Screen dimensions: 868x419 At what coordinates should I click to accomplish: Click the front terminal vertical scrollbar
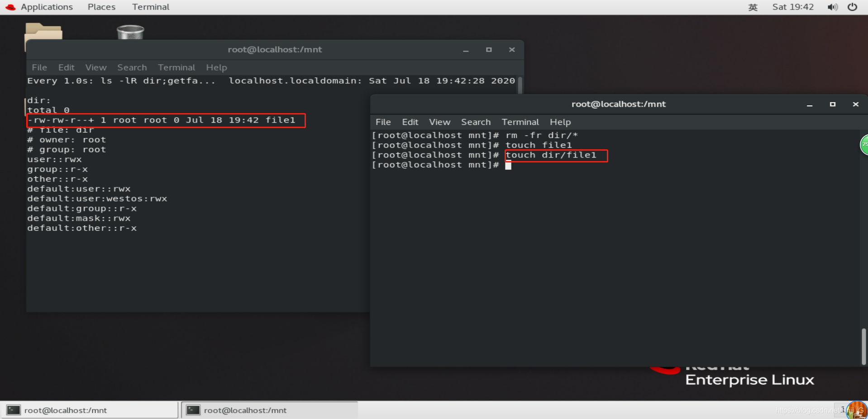tap(864, 346)
